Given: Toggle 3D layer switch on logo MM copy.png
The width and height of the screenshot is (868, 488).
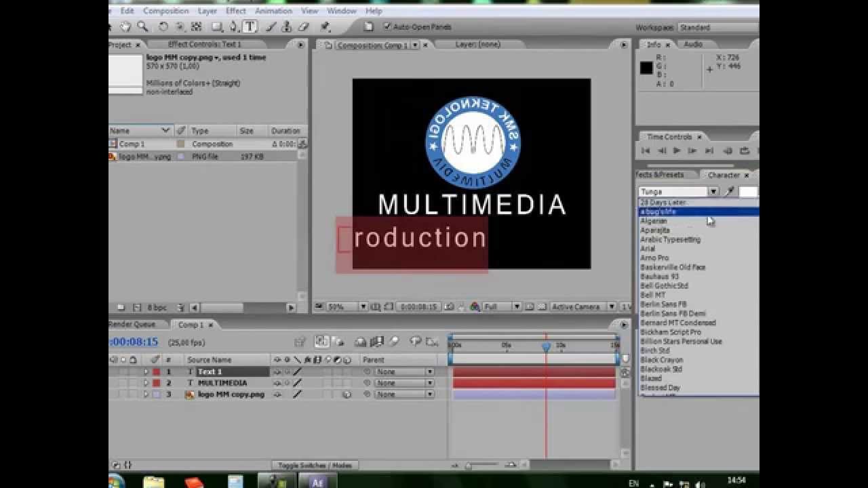Looking at the screenshot, I should pyautogui.click(x=347, y=394).
